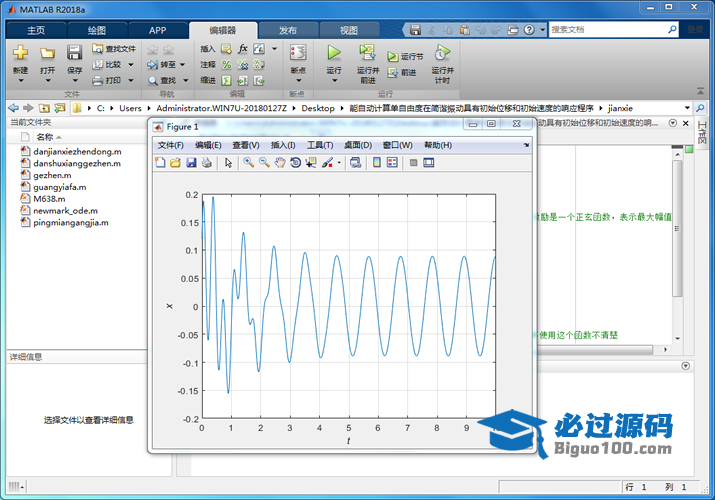The image size is (715, 500).
Task: Click the New (新建) file icon
Action: [x=21, y=53]
